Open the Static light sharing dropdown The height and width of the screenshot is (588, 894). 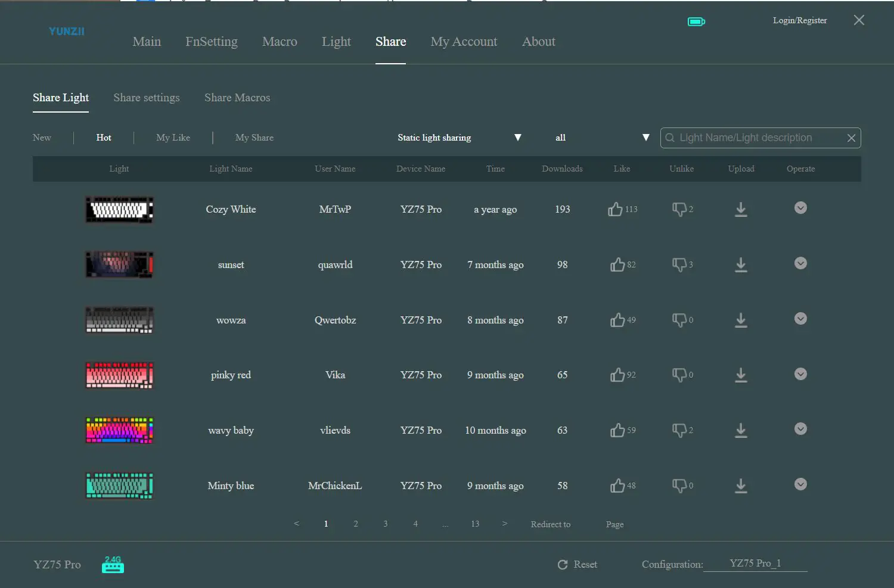(459, 138)
